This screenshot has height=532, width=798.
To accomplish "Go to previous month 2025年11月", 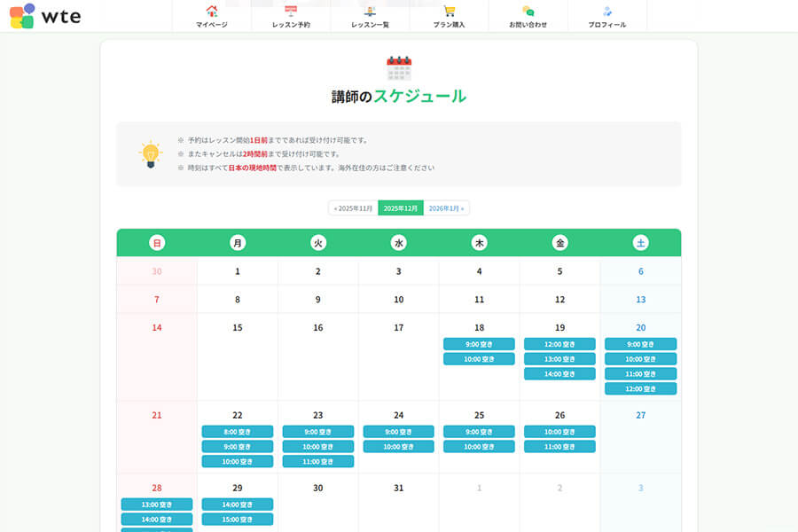I will (x=353, y=208).
